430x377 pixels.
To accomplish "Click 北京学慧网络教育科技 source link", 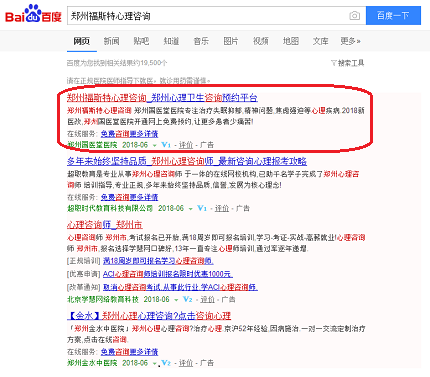I will pyautogui.click(x=103, y=299).
